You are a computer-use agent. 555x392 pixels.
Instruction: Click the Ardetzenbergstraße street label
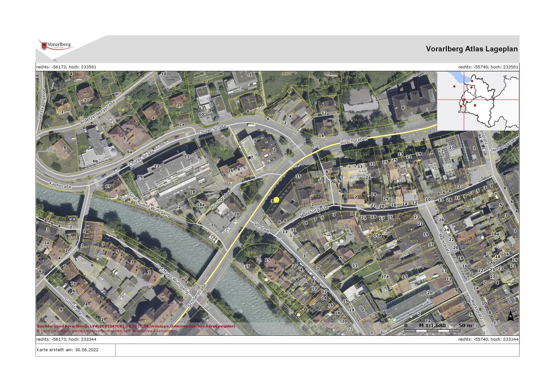click(x=97, y=113)
